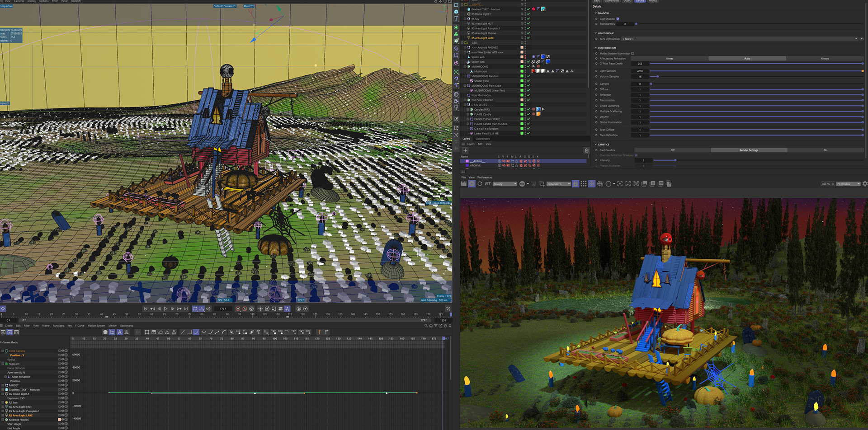Select the Step interpolation tangent icon
This screenshot has width=868, height=430.
pos(189,332)
